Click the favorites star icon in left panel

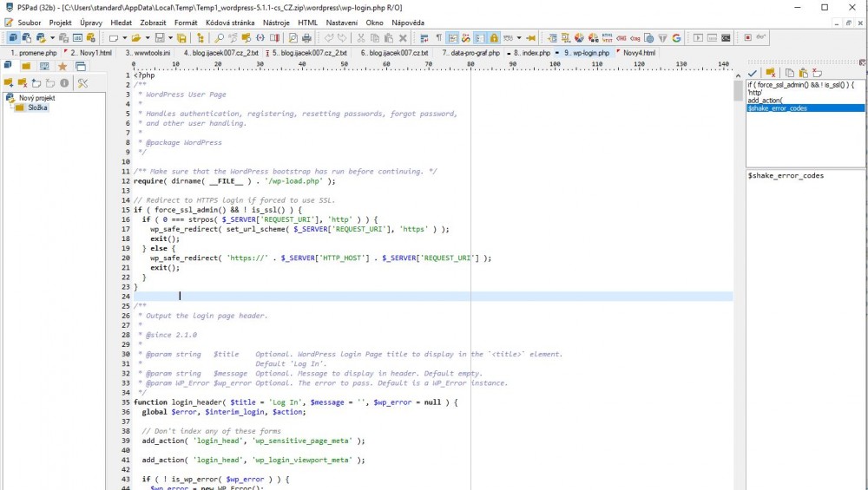pyautogui.click(x=62, y=66)
